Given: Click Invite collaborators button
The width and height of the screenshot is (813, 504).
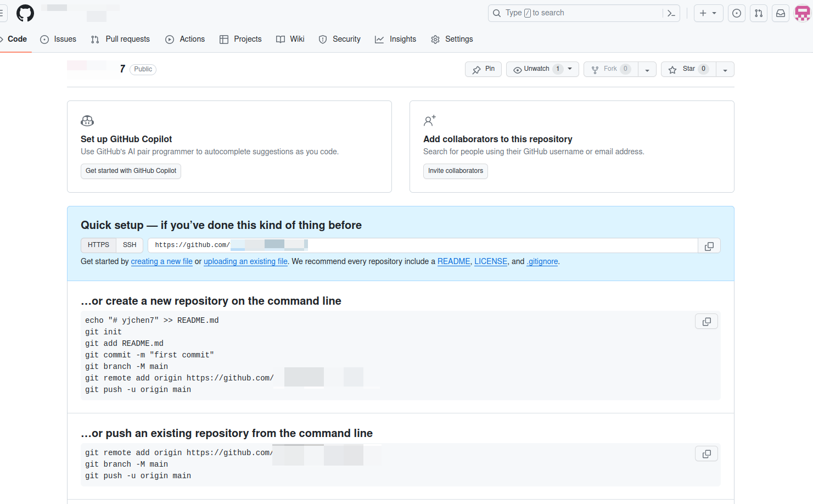Looking at the screenshot, I should 456,171.
